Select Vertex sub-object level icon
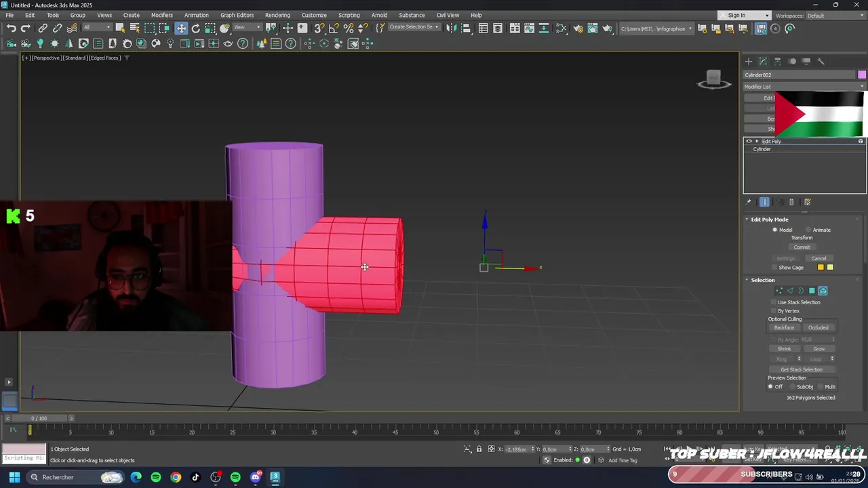 click(x=779, y=291)
